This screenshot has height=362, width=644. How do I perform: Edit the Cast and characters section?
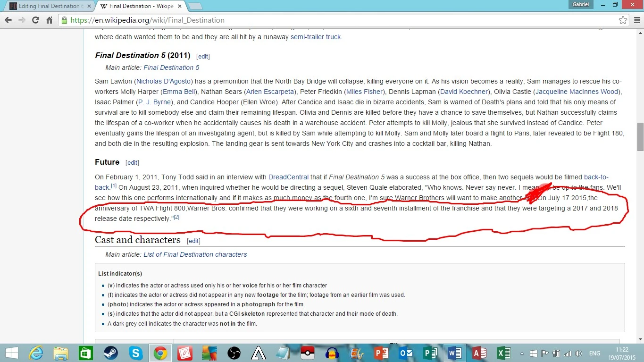pos(193,241)
